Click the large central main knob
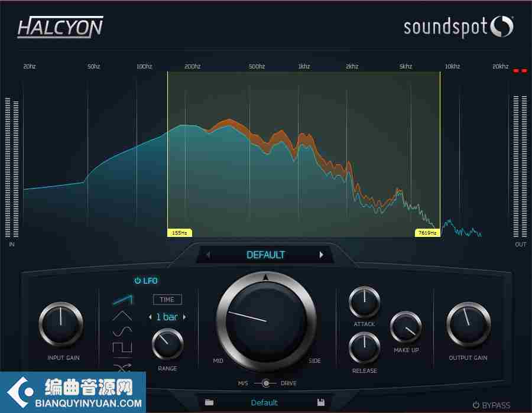 (267, 321)
